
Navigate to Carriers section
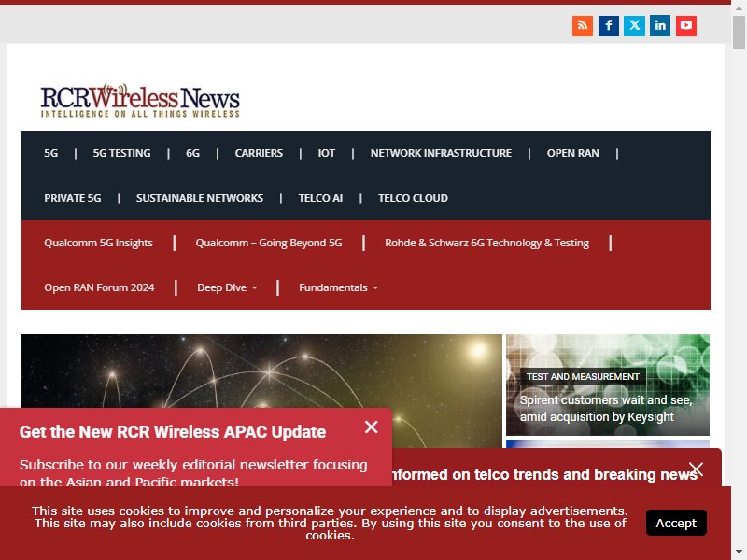[x=259, y=153]
